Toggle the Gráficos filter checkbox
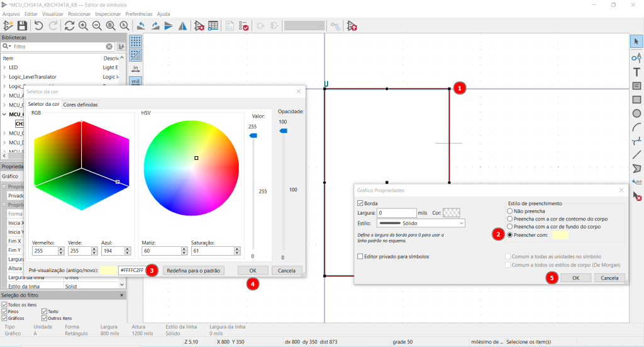 pyautogui.click(x=4, y=318)
